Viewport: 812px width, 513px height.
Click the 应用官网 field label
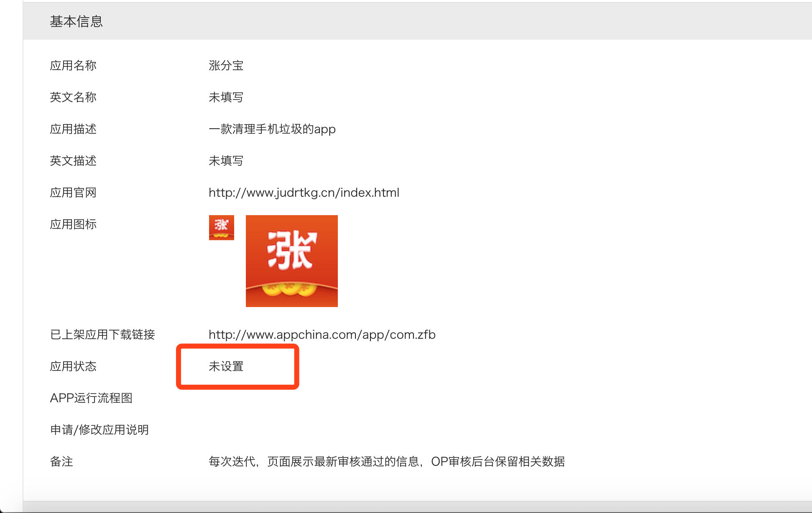tap(73, 193)
